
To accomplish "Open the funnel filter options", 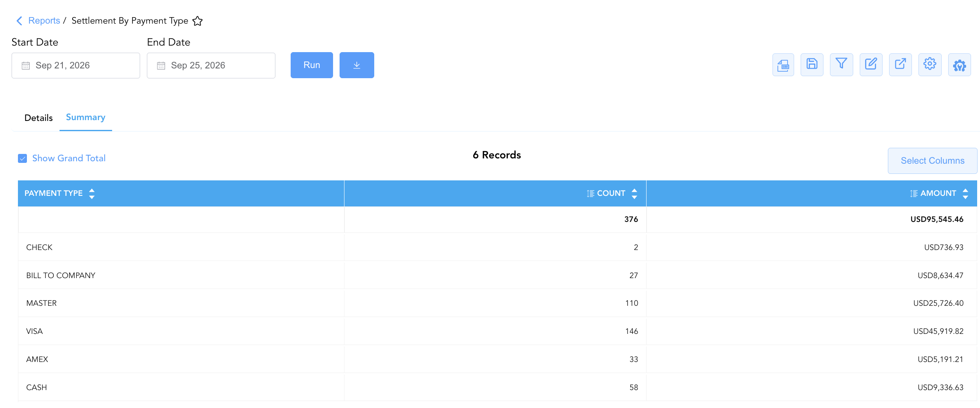I will click(841, 65).
